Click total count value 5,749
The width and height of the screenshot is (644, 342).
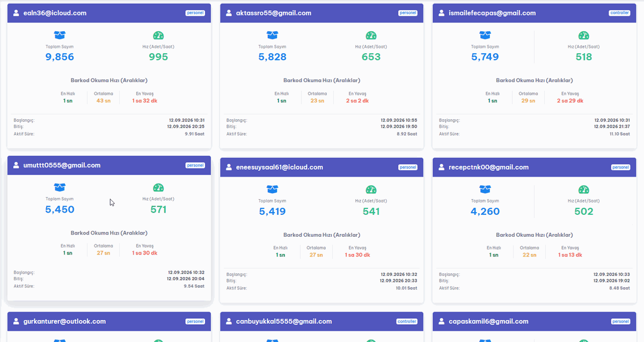click(485, 57)
